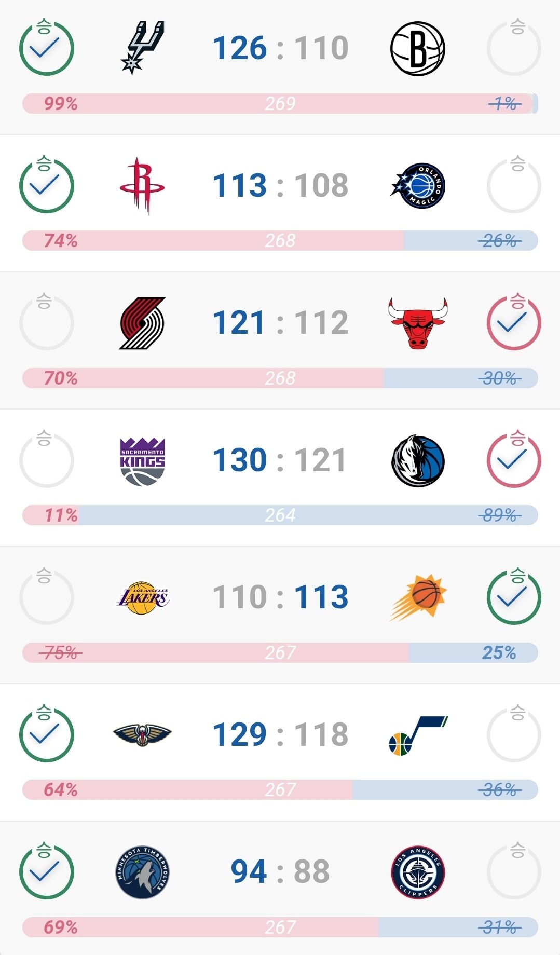This screenshot has width=560, height=955.
Task: Select the Houston Rockets logo
Action: pyautogui.click(x=142, y=186)
